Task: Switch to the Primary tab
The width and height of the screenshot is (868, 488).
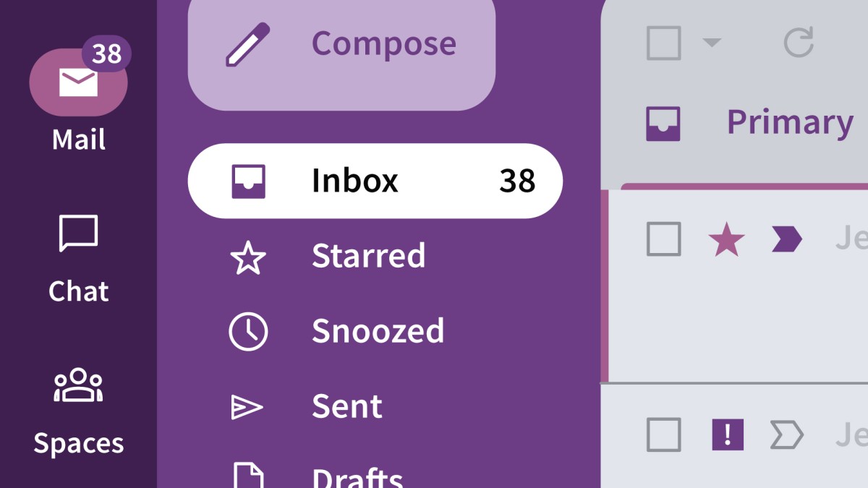Action: pyautogui.click(x=749, y=123)
